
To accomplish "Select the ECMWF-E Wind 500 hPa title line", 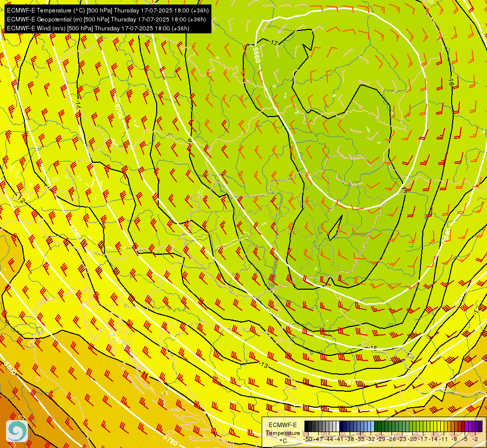I will pyautogui.click(x=98, y=28).
